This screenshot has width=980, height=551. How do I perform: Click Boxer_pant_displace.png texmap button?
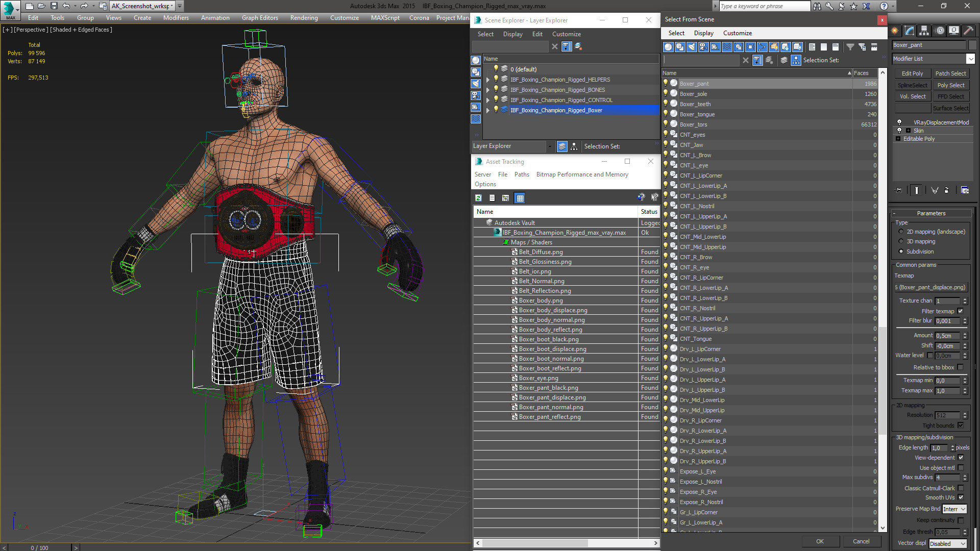(930, 287)
